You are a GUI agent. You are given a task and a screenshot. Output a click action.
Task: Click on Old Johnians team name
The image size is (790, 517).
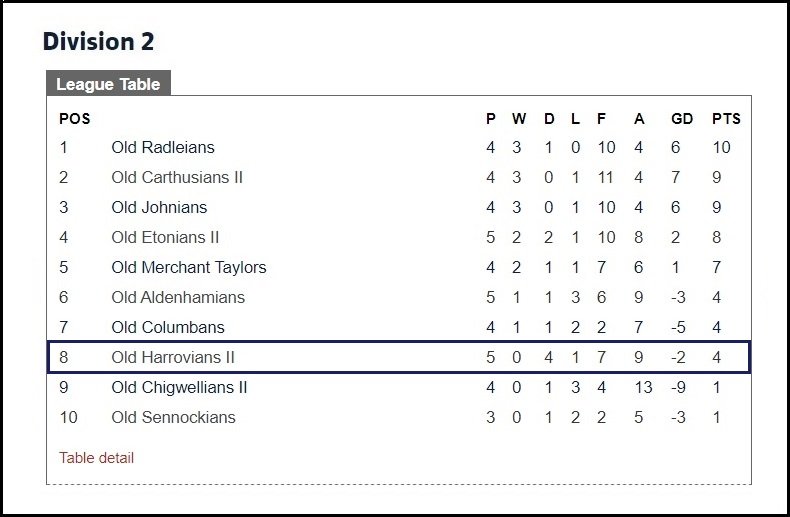159,207
